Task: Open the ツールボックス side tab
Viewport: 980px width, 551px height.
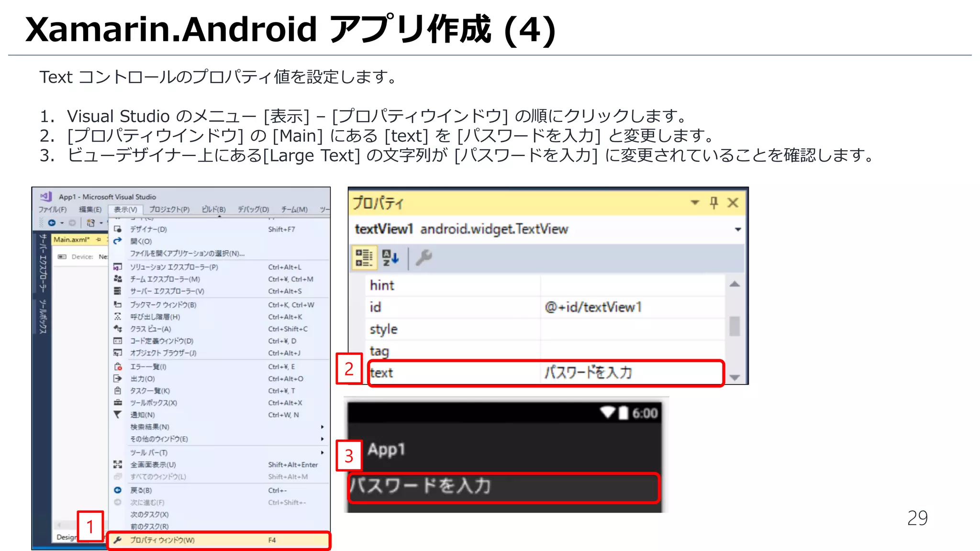Action: click(x=43, y=317)
